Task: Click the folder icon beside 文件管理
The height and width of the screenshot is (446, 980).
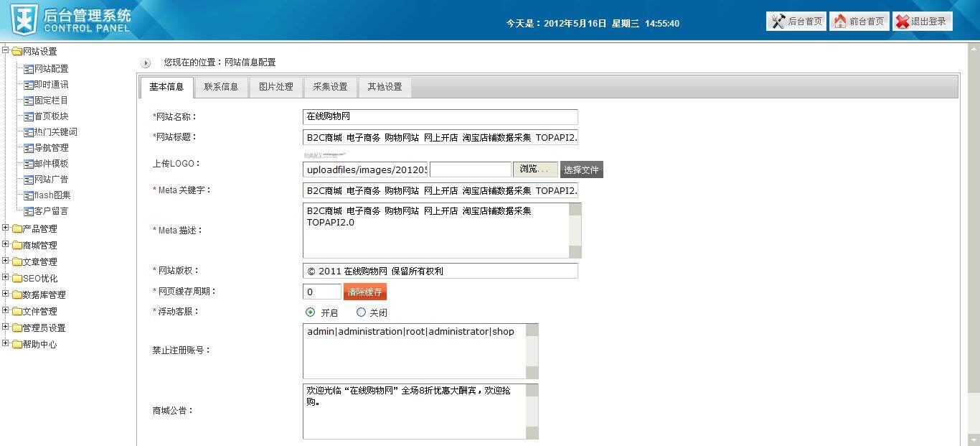Action: point(16,311)
